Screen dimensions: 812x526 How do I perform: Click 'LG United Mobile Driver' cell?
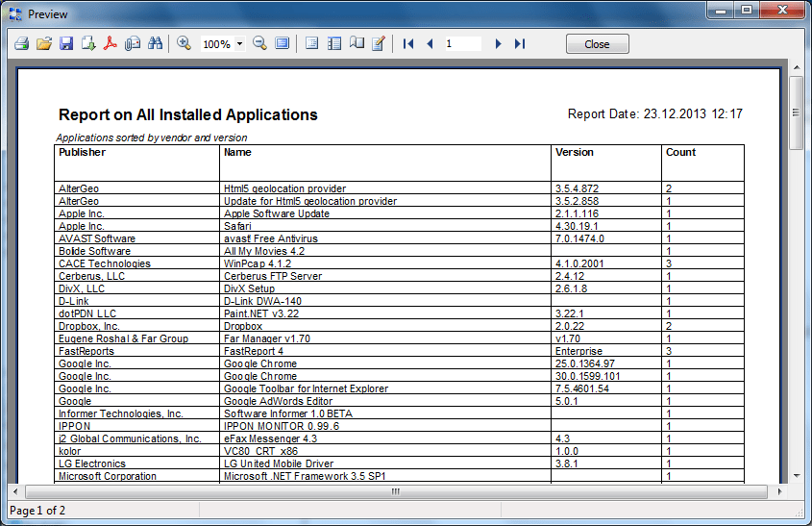[x=385, y=463]
